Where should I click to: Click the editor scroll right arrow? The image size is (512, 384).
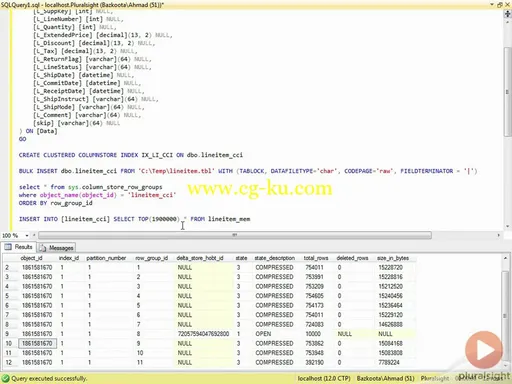[498, 235]
